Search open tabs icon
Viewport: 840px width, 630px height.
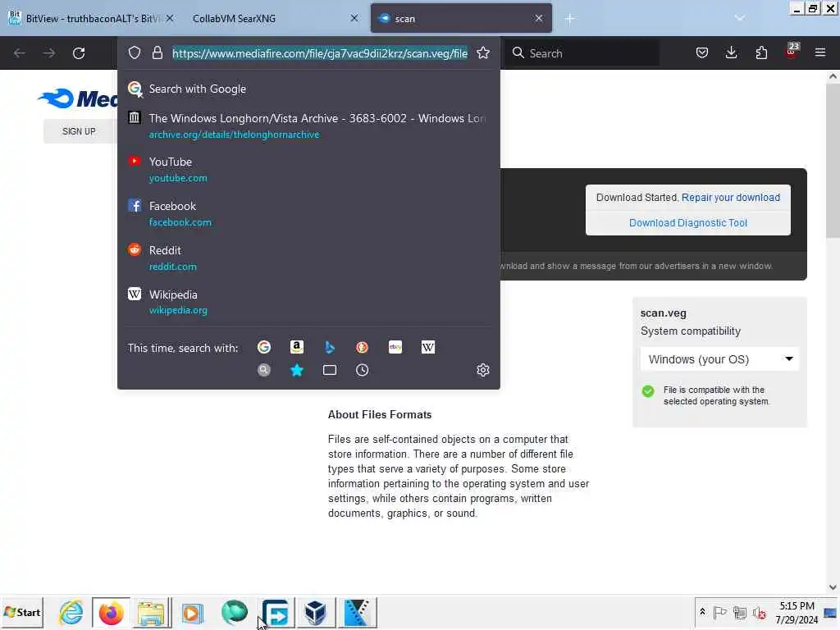point(330,370)
